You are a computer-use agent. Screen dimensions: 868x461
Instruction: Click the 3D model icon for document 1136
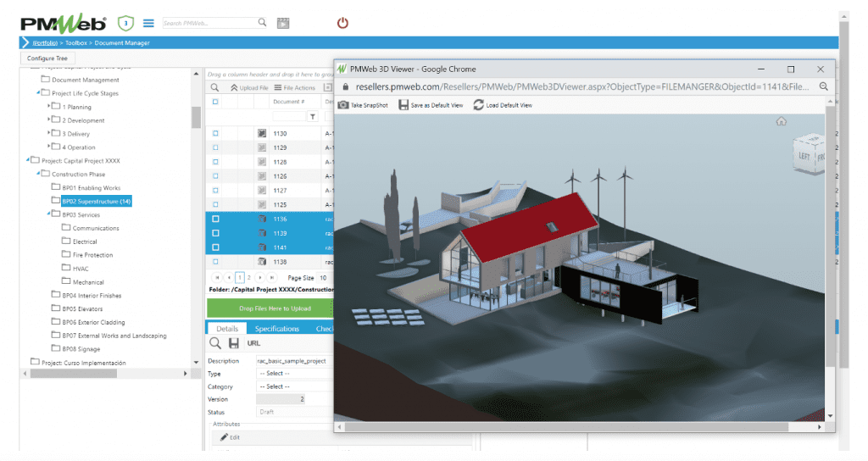(262, 219)
